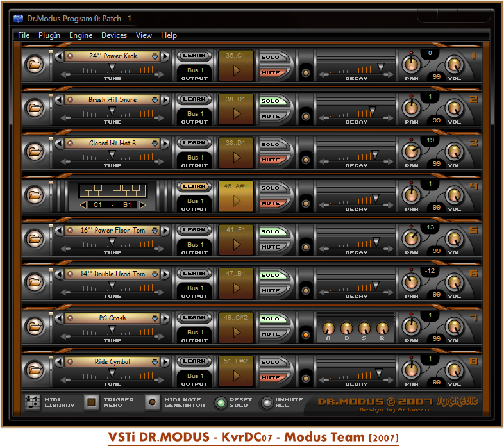Open the Bus 1 output selector for PG Crash

[195, 332]
